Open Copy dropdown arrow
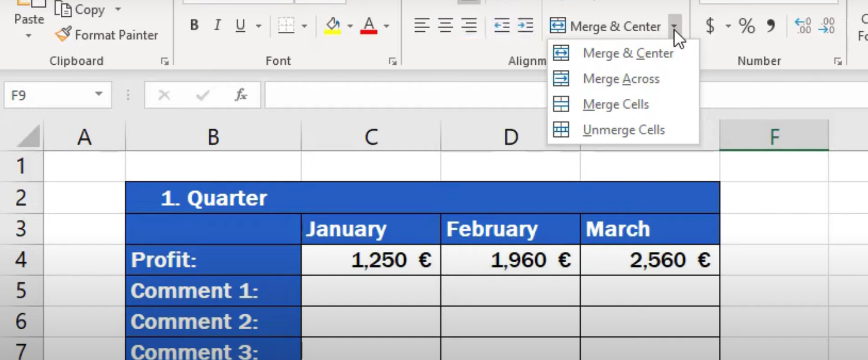868x360 pixels. (118, 10)
